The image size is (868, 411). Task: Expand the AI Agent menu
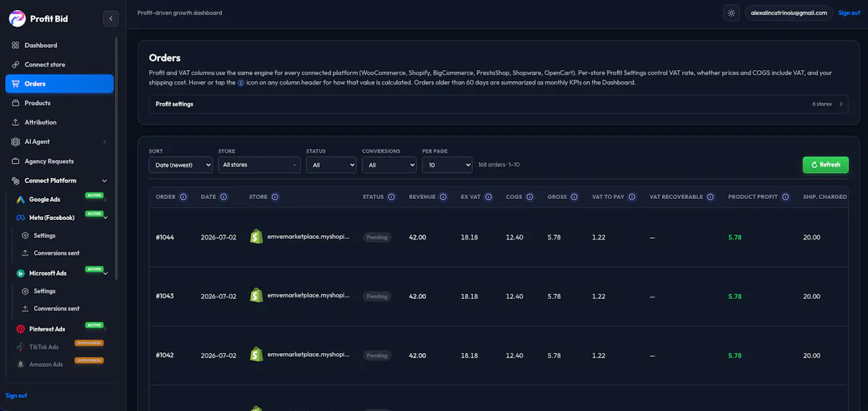click(x=59, y=142)
